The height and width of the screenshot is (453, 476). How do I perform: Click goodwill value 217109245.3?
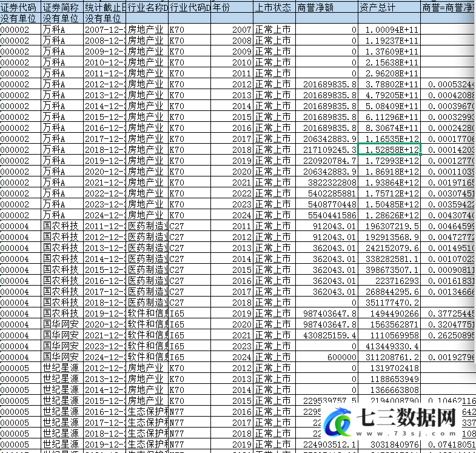327,150
